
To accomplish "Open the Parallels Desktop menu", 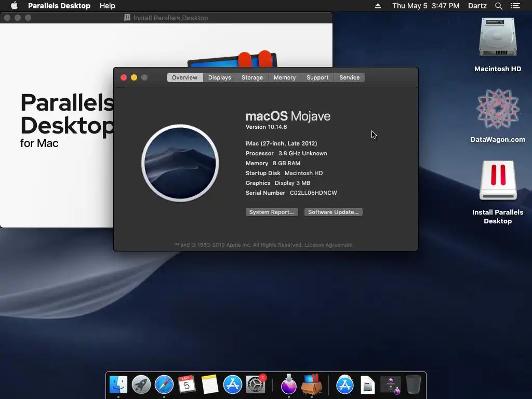I will 59,6.
